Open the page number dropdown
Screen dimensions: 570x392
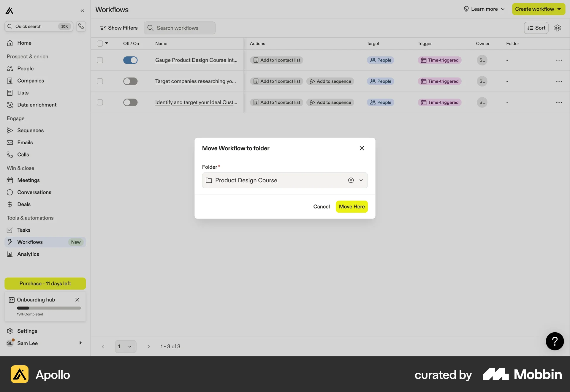(125, 346)
